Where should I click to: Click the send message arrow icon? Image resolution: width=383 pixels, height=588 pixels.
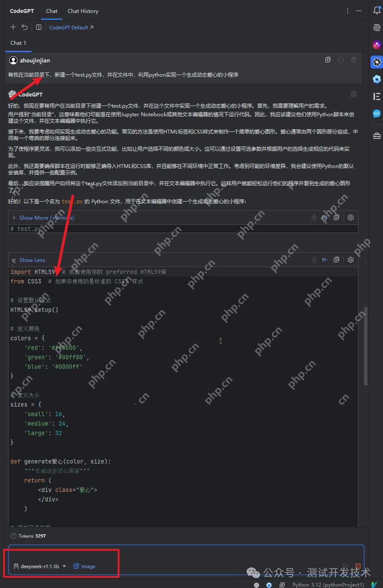click(346, 566)
